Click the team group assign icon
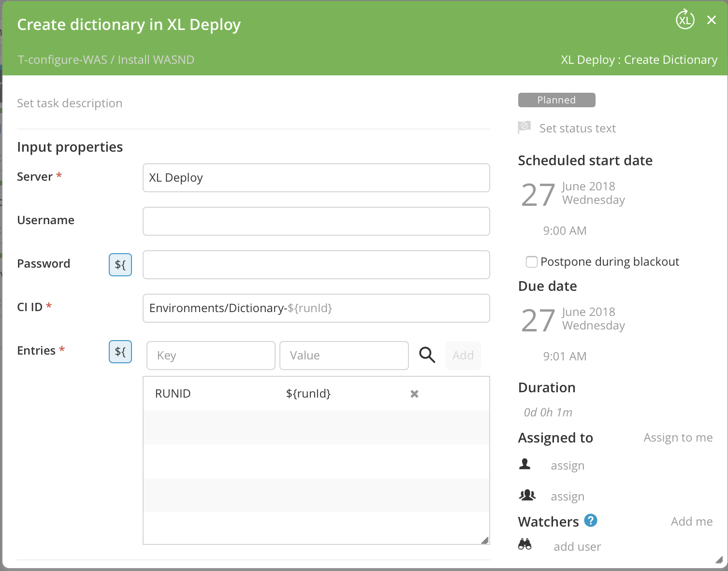The height and width of the screenshot is (571, 728). tap(527, 495)
